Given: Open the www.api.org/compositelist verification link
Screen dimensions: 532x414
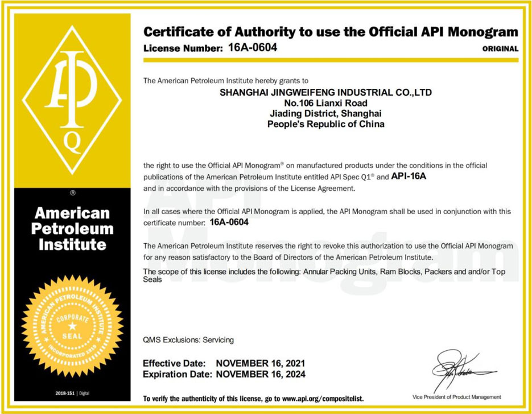Looking at the screenshot, I should click(x=323, y=399).
